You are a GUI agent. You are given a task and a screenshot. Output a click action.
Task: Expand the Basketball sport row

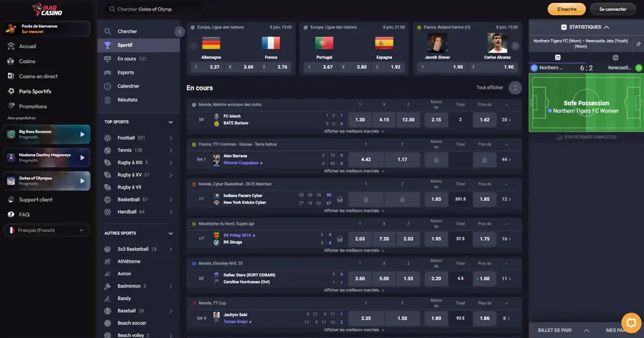pyautogui.click(x=171, y=200)
